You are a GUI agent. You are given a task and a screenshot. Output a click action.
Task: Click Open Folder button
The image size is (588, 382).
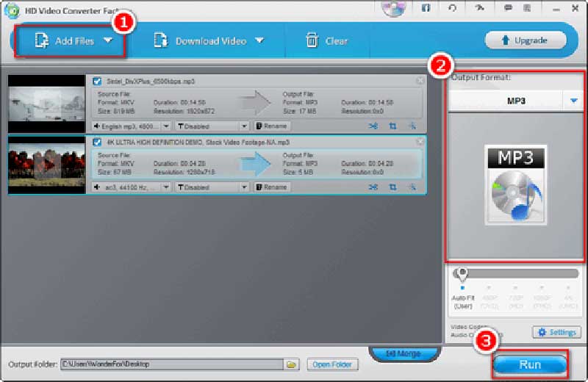pyautogui.click(x=332, y=364)
